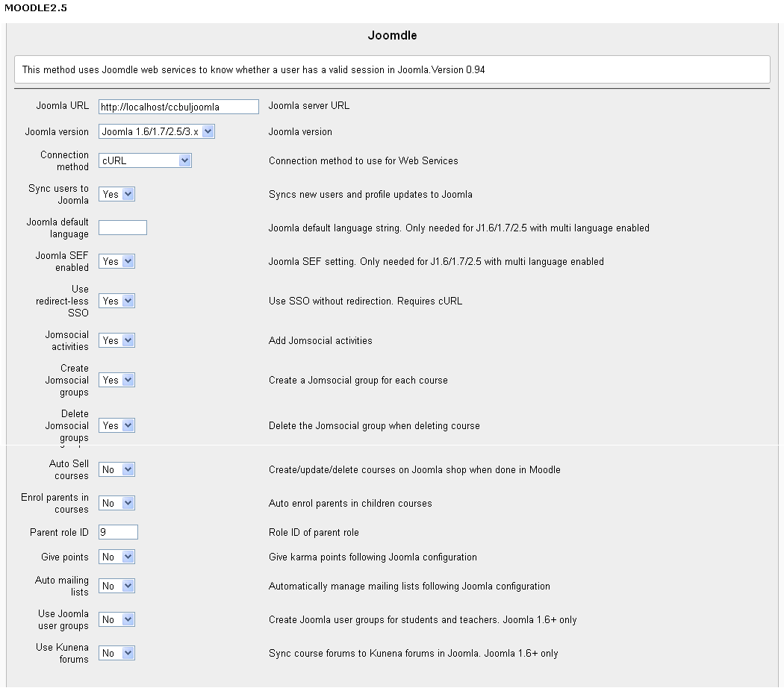784x688 pixels.
Task: Open the Connection method cURL dropdown
Action: [x=145, y=160]
